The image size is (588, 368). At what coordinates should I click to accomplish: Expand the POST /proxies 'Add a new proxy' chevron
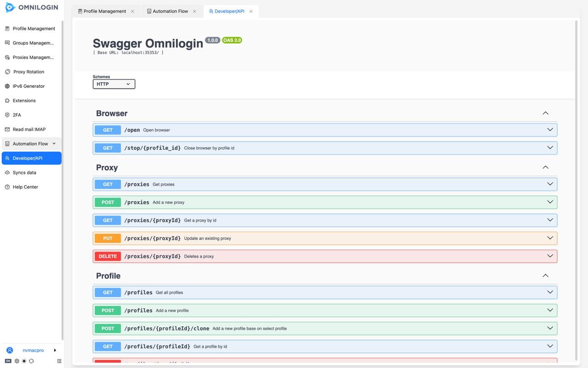tap(550, 202)
